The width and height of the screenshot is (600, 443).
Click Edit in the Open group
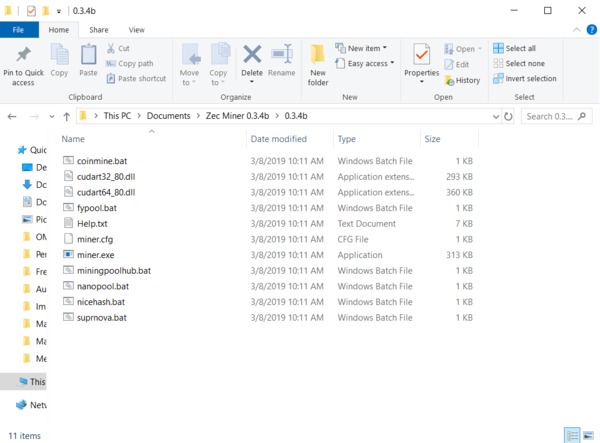(457, 64)
